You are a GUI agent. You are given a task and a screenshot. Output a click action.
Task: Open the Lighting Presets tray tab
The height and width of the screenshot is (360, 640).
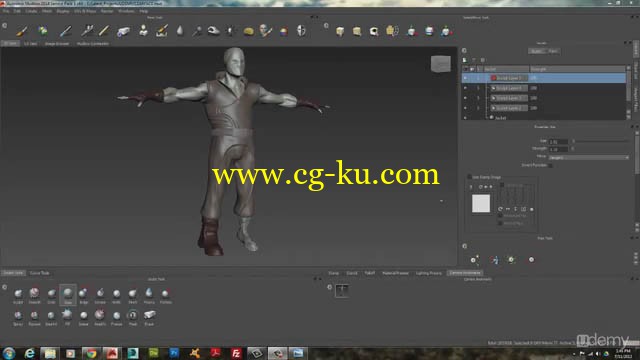(x=429, y=273)
